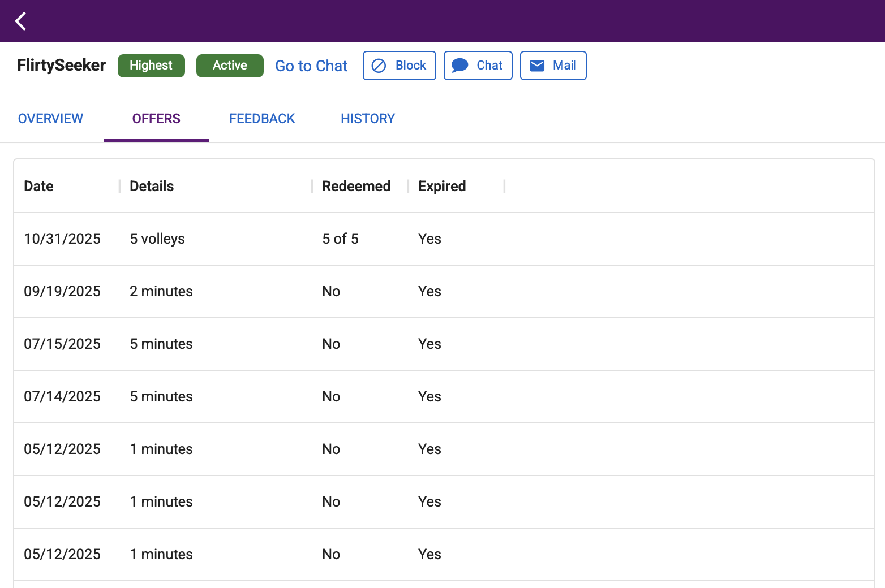Select the 07/15/2025 offer row

pos(444,344)
